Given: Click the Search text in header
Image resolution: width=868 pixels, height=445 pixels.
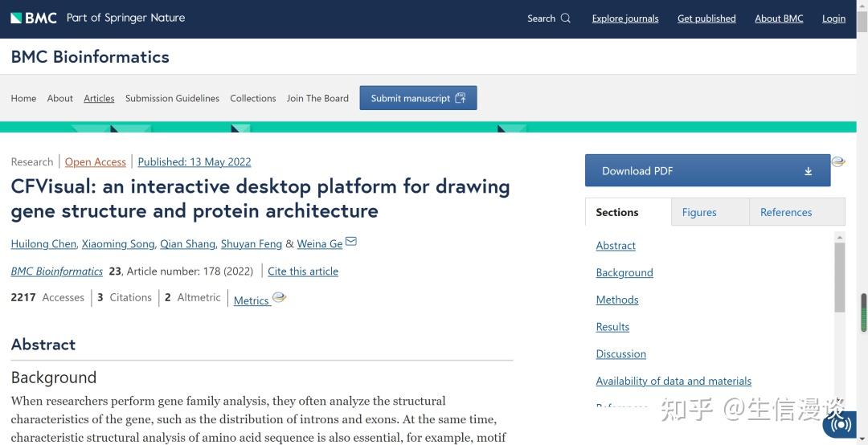Looking at the screenshot, I should point(542,18).
